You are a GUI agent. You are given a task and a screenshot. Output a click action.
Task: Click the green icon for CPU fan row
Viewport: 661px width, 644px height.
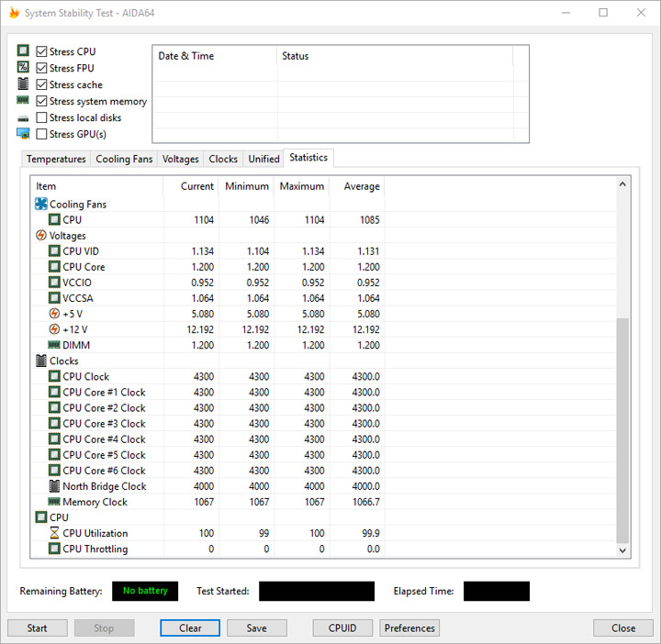pyautogui.click(x=54, y=219)
